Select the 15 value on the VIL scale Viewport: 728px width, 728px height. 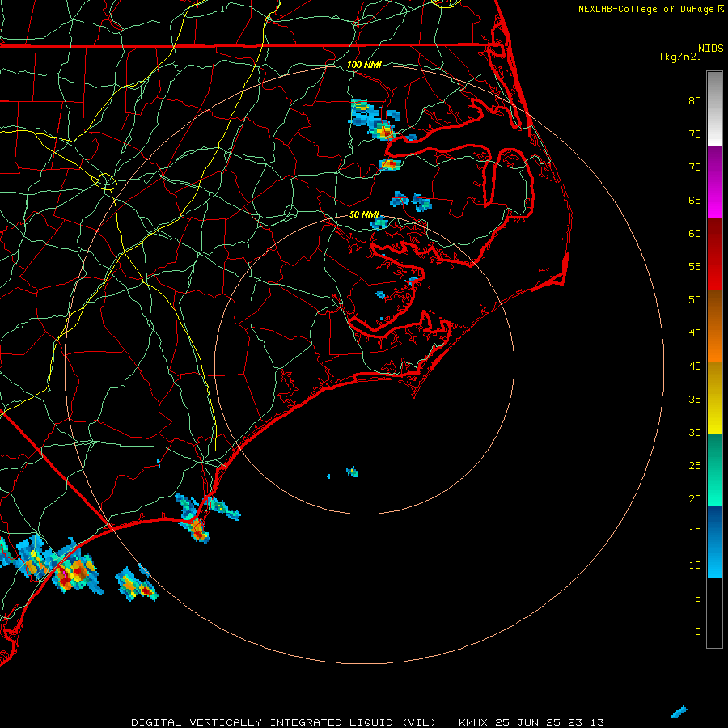coord(695,532)
